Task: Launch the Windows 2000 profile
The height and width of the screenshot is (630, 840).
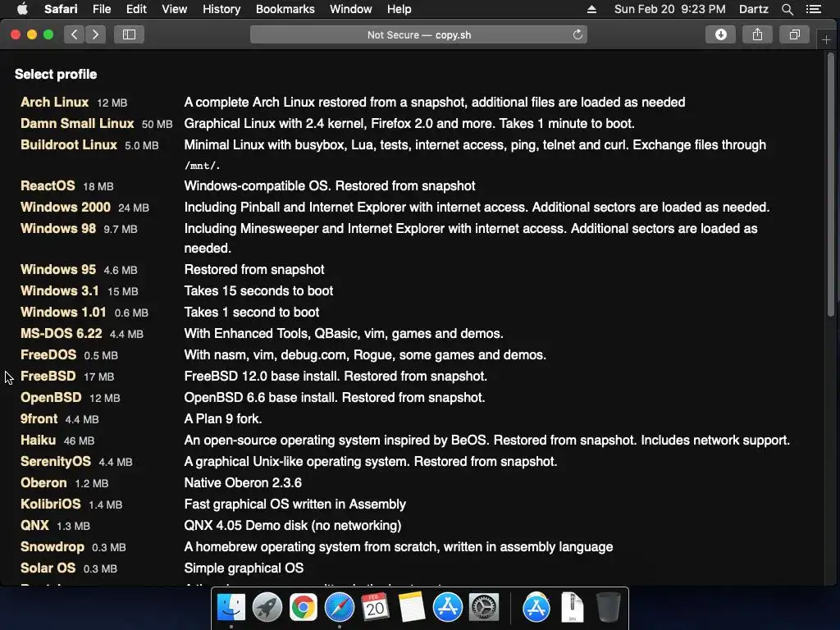Action: coord(66,208)
